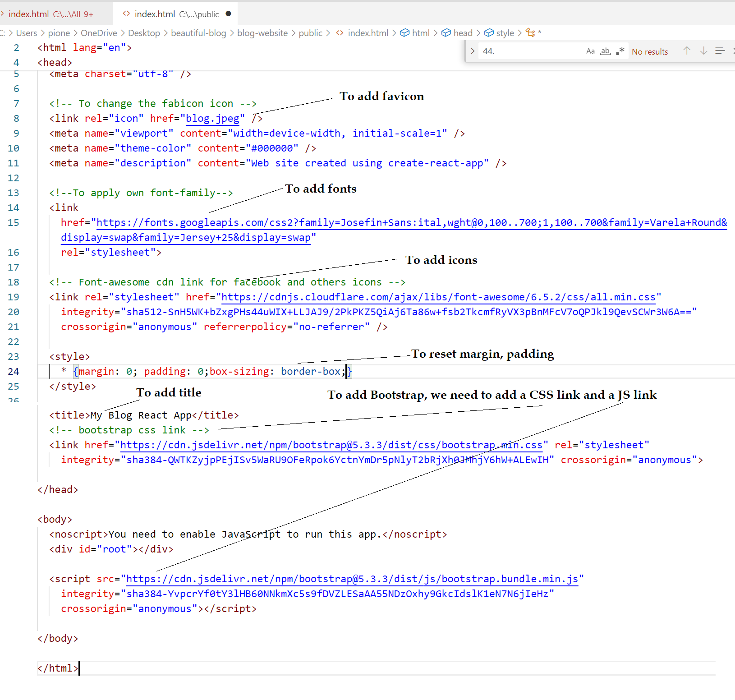Go to next match arrow
The width and height of the screenshot is (735, 700).
[703, 51]
